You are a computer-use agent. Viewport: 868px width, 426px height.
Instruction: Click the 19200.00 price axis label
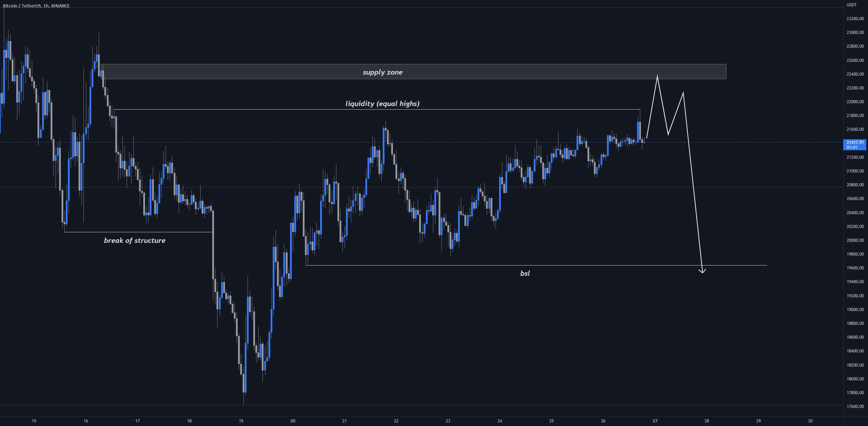click(855, 296)
